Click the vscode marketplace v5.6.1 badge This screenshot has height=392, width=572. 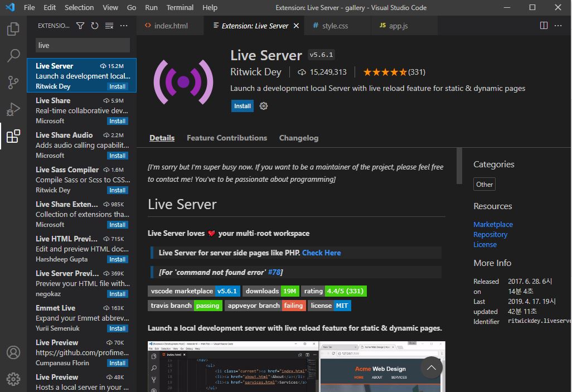(x=194, y=291)
